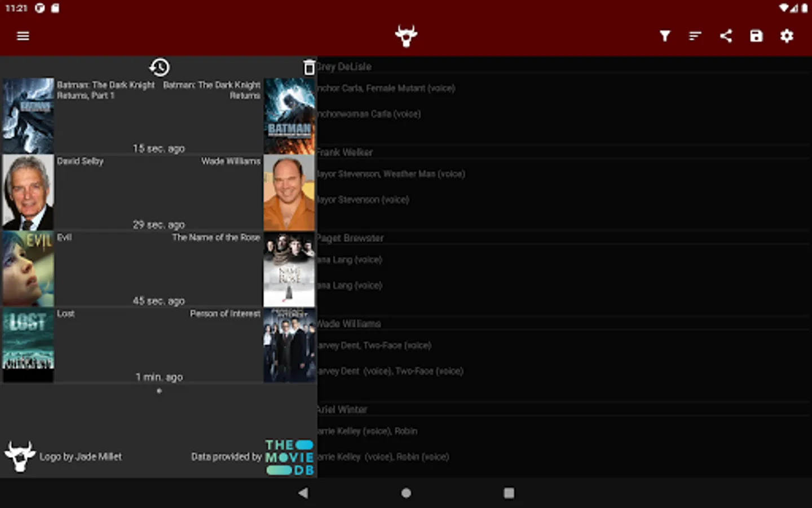Tap the 'Evil' title text
Screen dimensions: 812x508
64,238
